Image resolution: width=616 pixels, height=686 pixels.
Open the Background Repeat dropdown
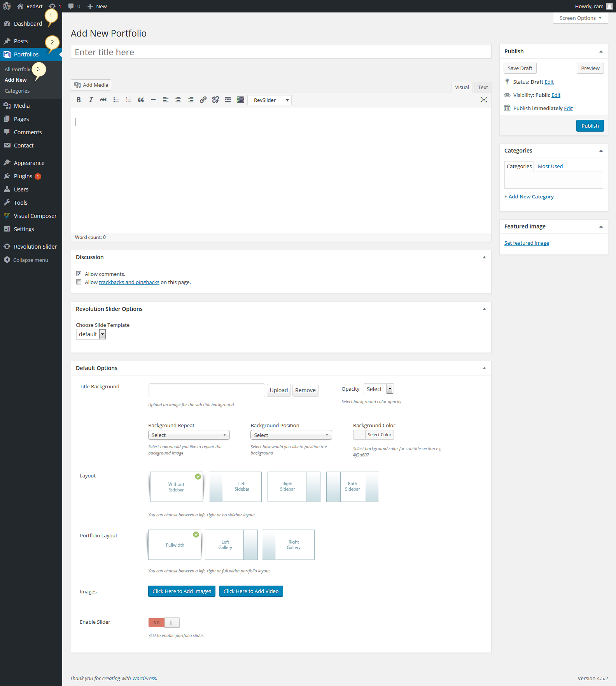click(189, 435)
